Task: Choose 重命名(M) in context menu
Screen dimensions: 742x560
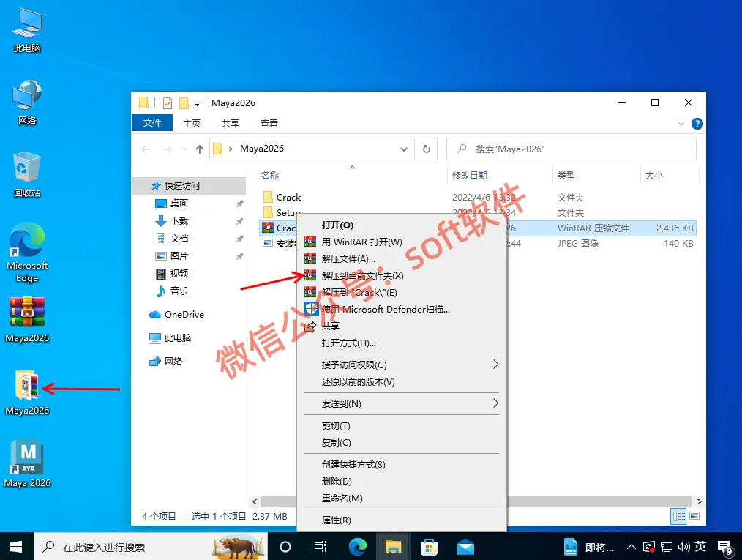Action: coord(401,498)
